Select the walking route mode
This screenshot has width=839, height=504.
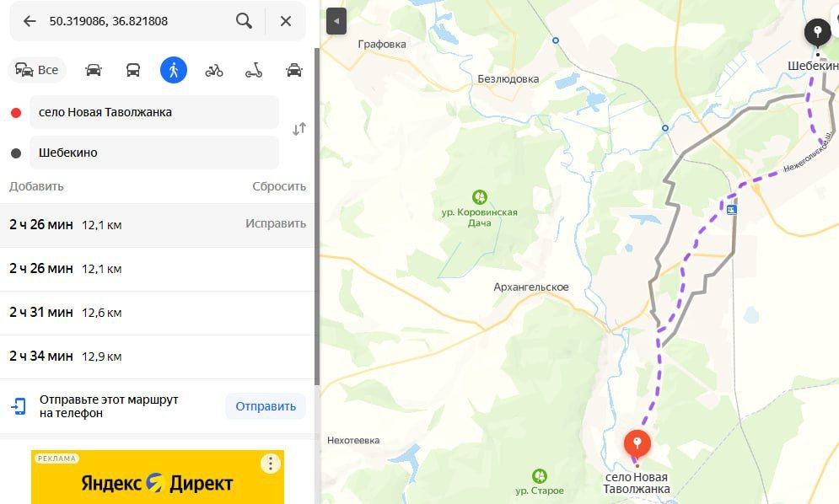tap(174, 70)
